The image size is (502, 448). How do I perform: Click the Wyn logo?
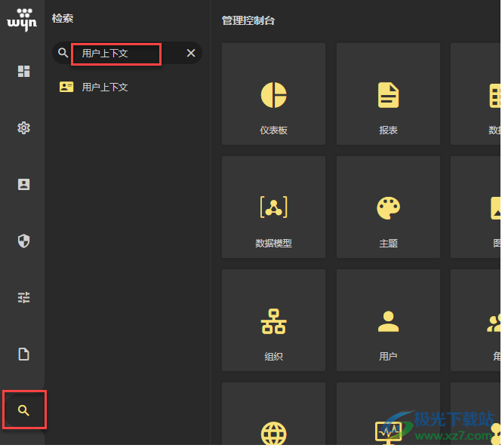(22, 19)
